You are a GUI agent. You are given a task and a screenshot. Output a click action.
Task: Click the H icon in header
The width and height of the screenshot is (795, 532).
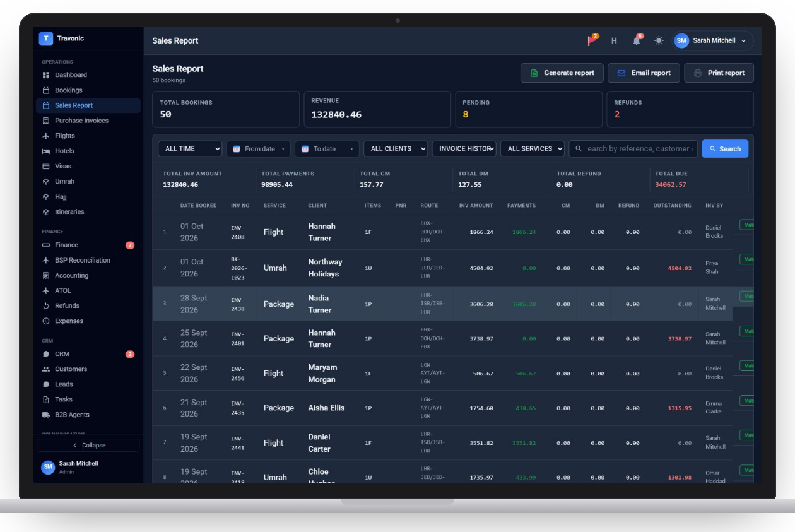[614, 40]
